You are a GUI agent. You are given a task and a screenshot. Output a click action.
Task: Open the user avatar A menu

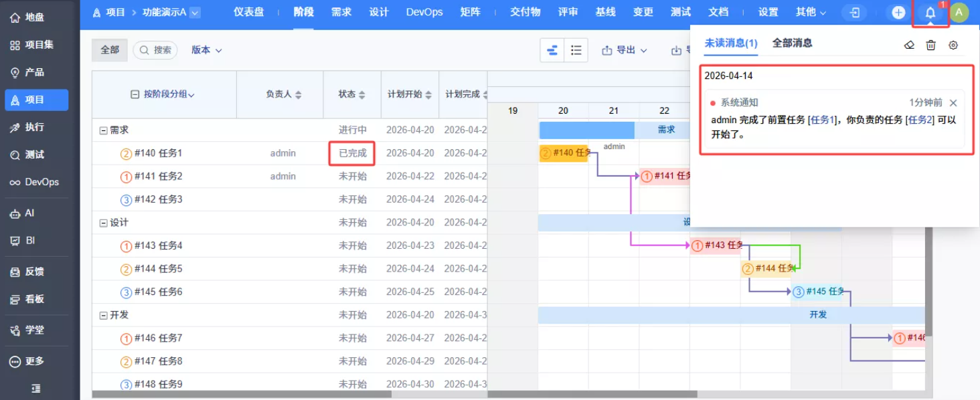(959, 13)
